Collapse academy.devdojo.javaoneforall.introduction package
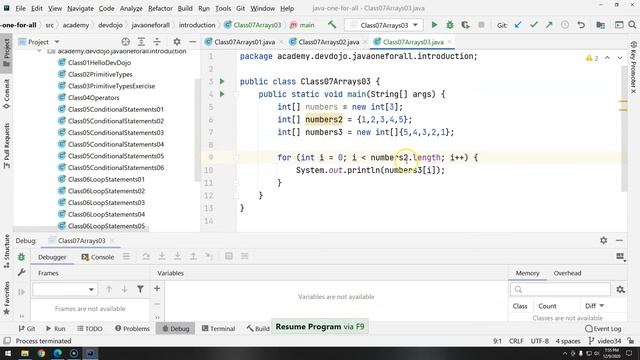This screenshot has height=360, width=640. [40, 51]
